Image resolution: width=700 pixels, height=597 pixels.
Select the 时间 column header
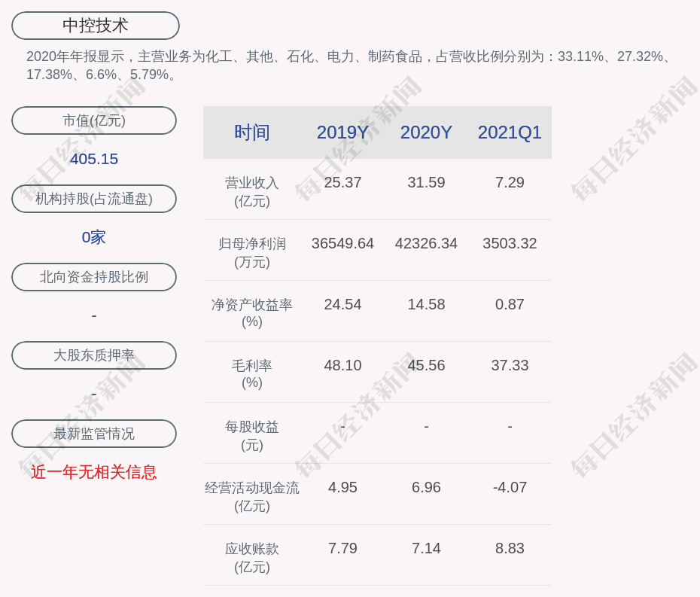252,132
